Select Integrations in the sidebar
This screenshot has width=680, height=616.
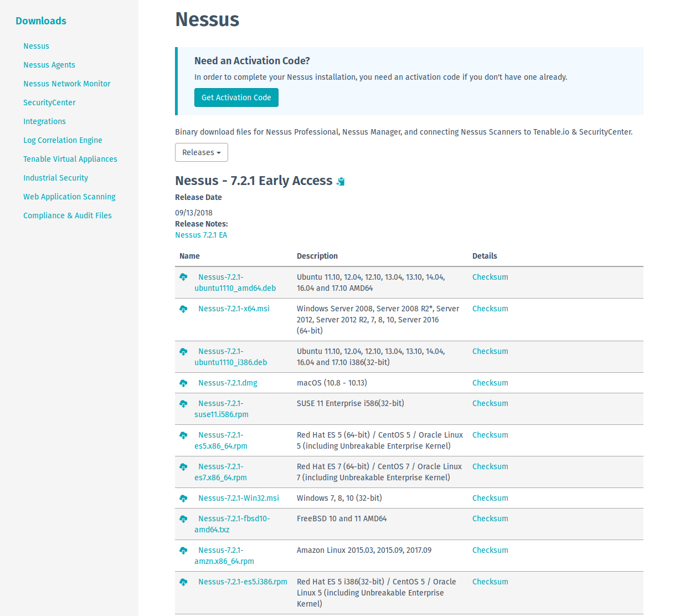pos(44,121)
